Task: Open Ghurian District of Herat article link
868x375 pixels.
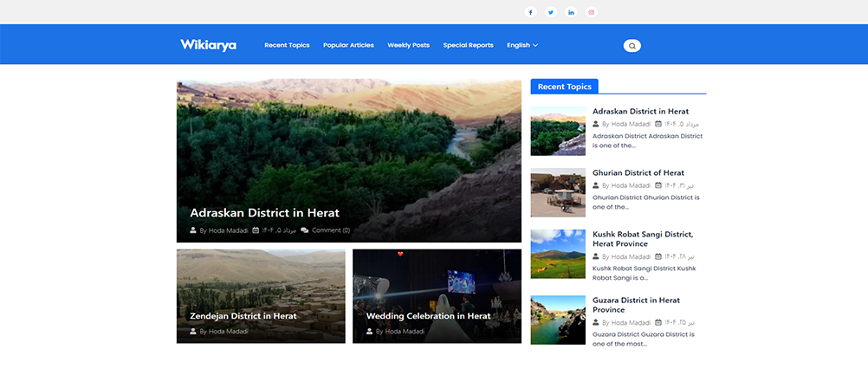Action: pyautogui.click(x=638, y=173)
